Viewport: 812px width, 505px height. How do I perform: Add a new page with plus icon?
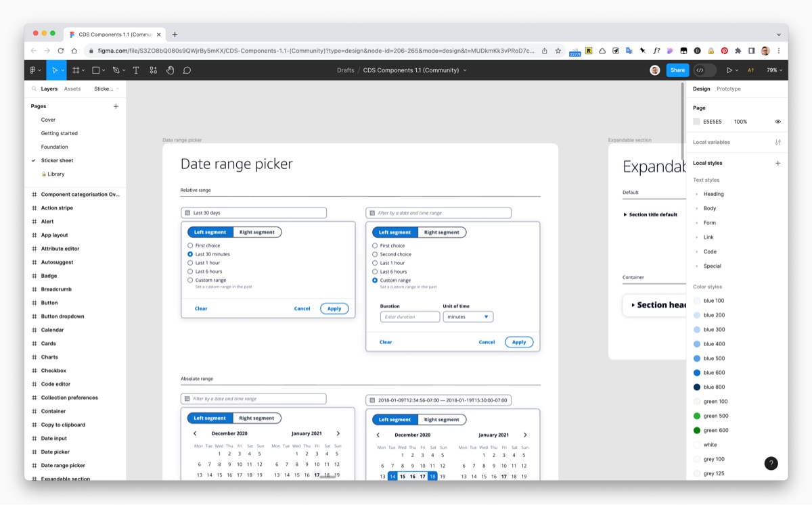point(116,106)
